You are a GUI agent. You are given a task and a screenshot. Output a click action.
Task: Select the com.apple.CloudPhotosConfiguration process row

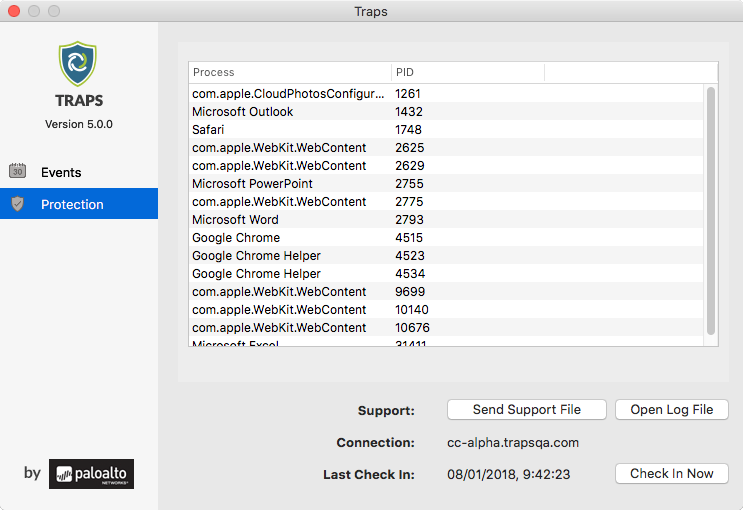pyautogui.click(x=288, y=94)
